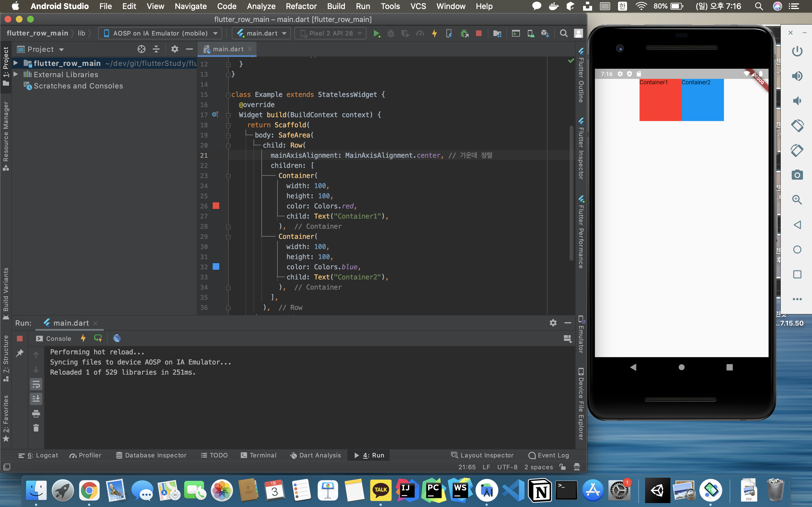Click the red color swatch in gutter

tap(216, 206)
